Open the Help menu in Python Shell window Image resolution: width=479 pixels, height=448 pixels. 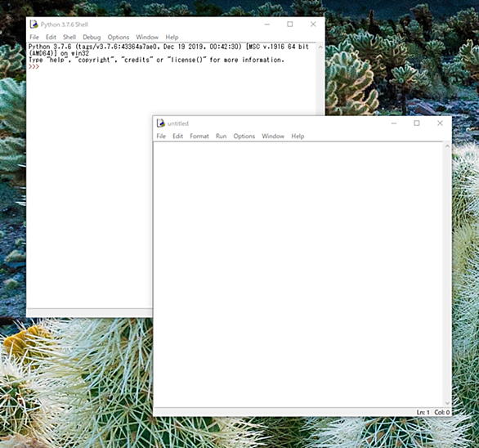[172, 38]
